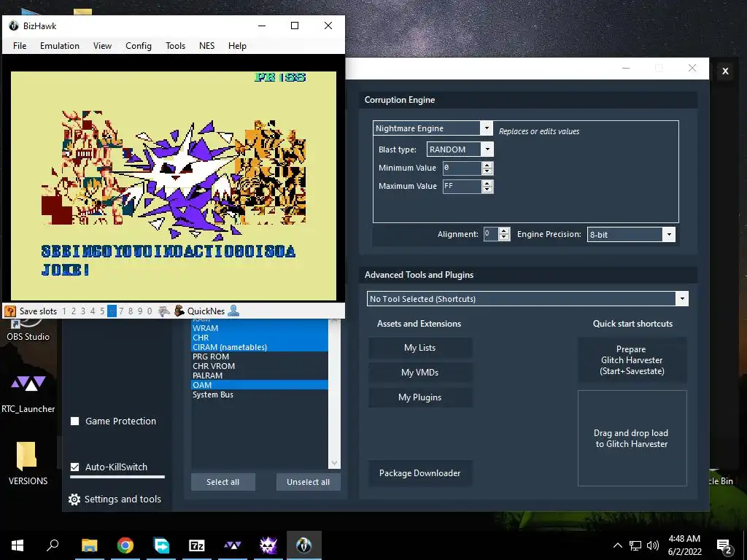
Task: Open File Explorer from the taskbar
Action: [89, 545]
